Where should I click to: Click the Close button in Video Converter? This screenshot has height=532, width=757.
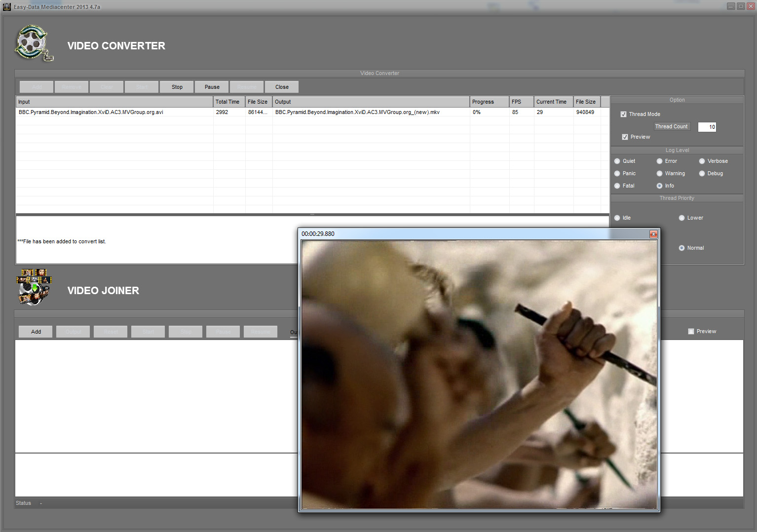pos(282,87)
